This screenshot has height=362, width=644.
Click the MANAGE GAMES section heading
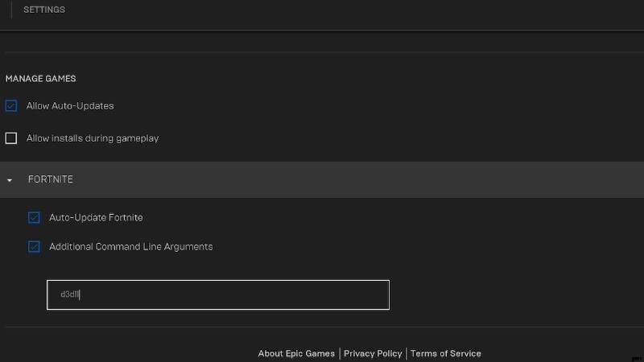[x=41, y=79]
